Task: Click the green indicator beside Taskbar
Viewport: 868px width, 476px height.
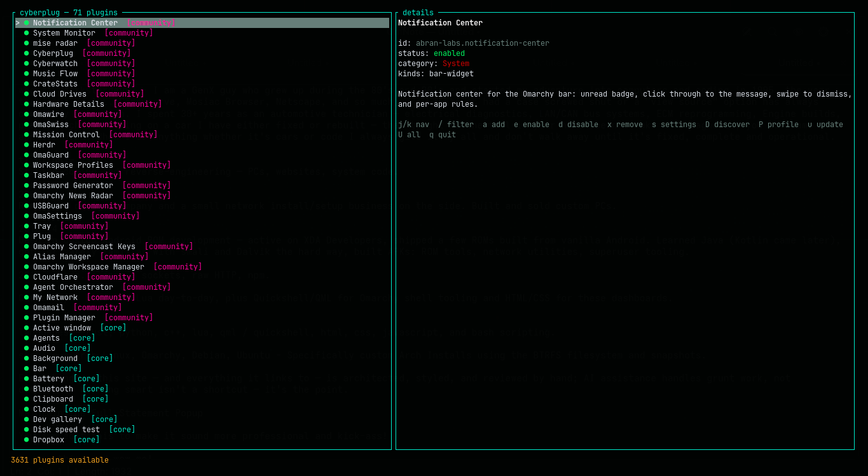Action: click(x=27, y=175)
